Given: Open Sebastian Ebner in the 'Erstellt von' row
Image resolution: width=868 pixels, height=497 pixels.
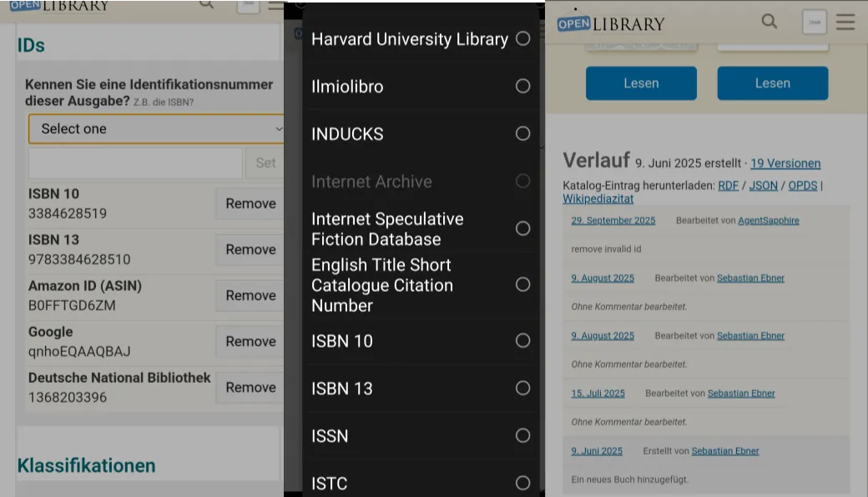Looking at the screenshot, I should [x=725, y=451].
